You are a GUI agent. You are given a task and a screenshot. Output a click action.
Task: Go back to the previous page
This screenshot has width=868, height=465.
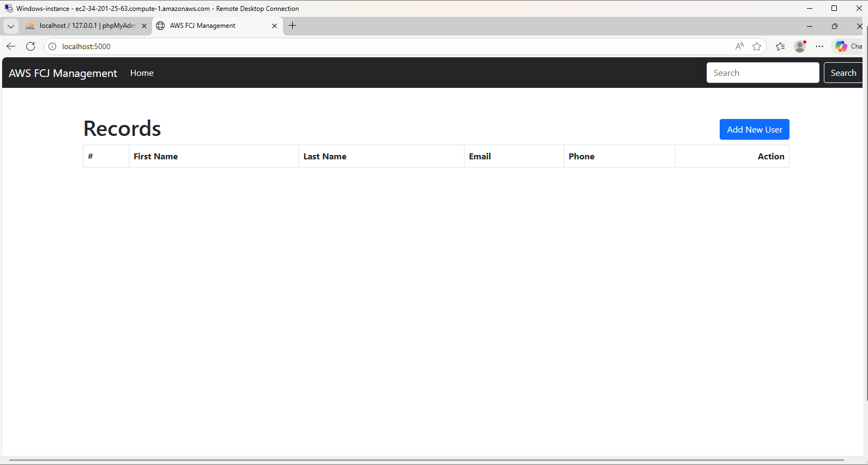click(11, 46)
